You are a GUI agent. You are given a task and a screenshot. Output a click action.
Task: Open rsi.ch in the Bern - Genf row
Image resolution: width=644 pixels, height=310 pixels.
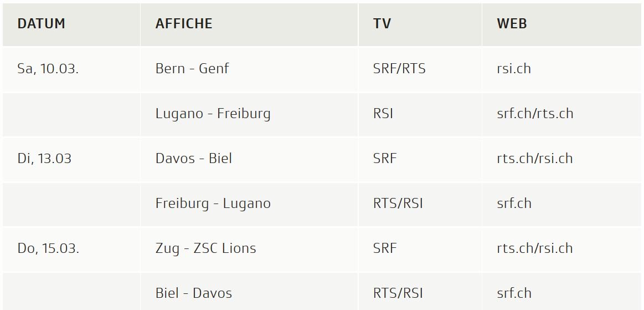[514, 69]
